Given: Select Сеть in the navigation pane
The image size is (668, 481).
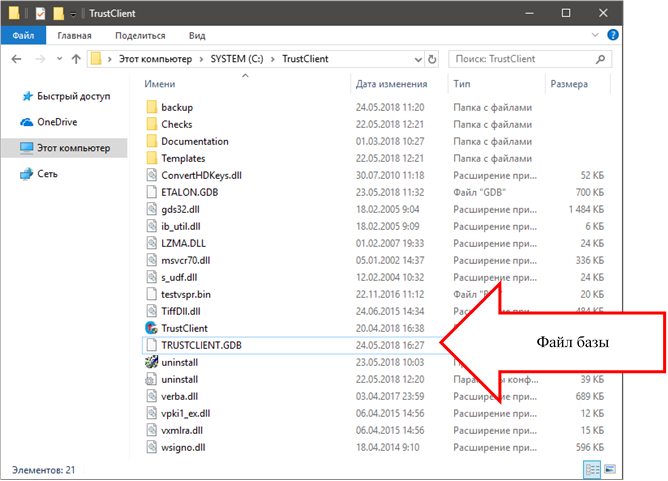Looking at the screenshot, I should [47, 174].
